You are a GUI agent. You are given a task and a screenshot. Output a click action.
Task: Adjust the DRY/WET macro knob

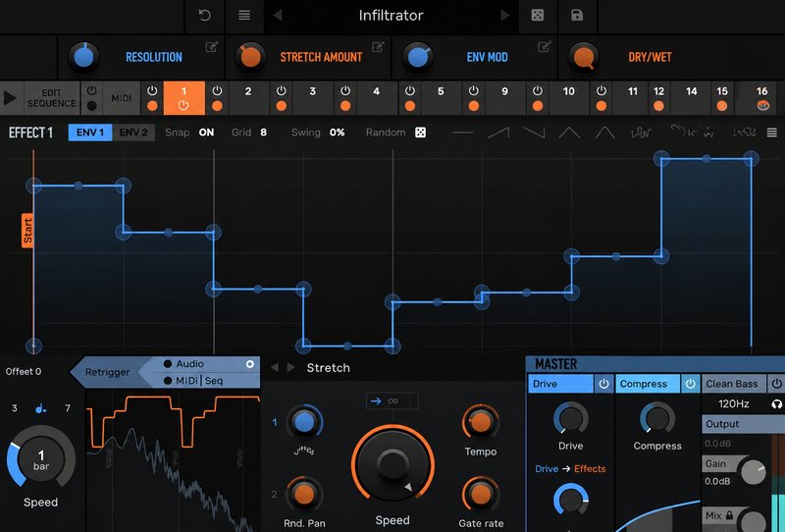tap(584, 57)
